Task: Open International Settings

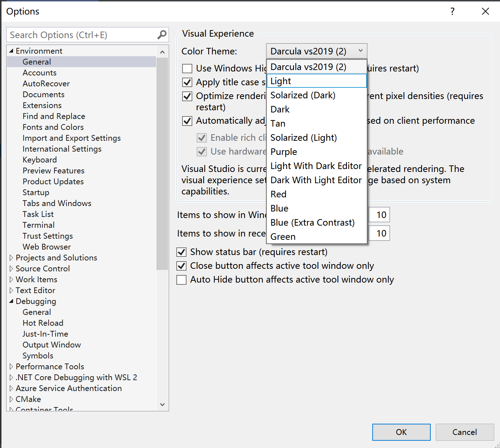Action: click(62, 149)
